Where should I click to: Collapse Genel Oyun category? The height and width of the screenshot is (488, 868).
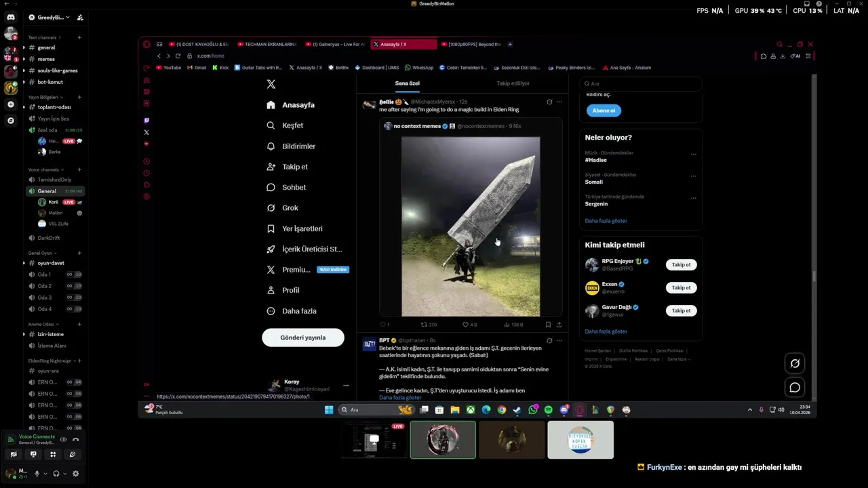pyautogui.click(x=42, y=253)
